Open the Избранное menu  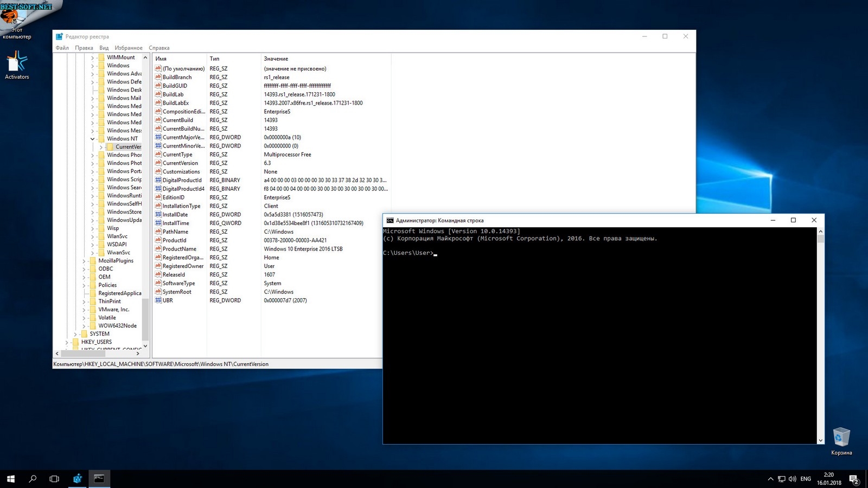click(x=129, y=48)
